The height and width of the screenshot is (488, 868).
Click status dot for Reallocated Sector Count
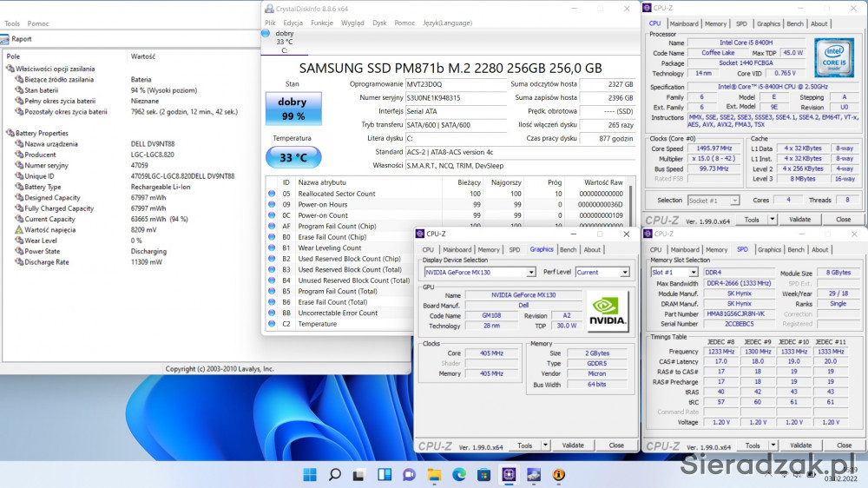click(x=272, y=194)
